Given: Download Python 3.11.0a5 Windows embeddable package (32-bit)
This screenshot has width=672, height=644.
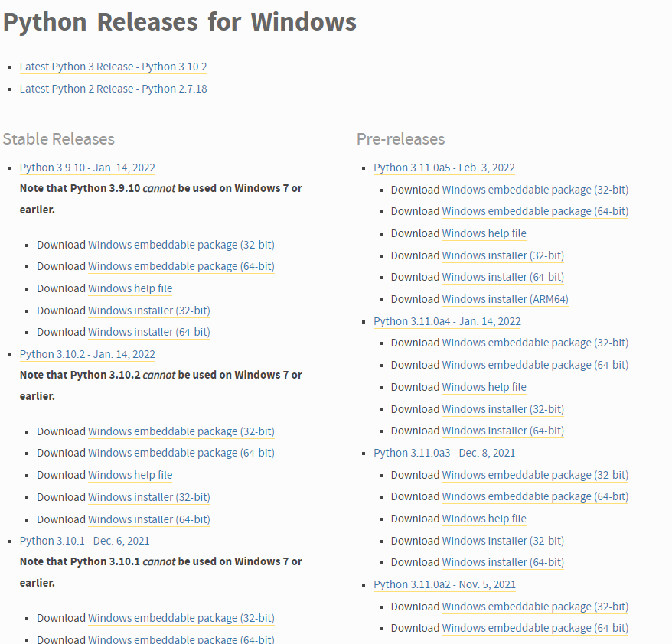Looking at the screenshot, I should click(x=535, y=190).
